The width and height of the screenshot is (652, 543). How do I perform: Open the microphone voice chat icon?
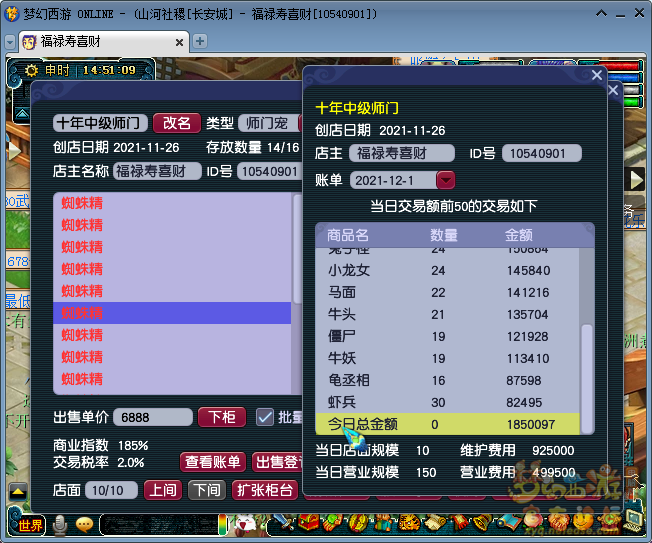(x=60, y=525)
